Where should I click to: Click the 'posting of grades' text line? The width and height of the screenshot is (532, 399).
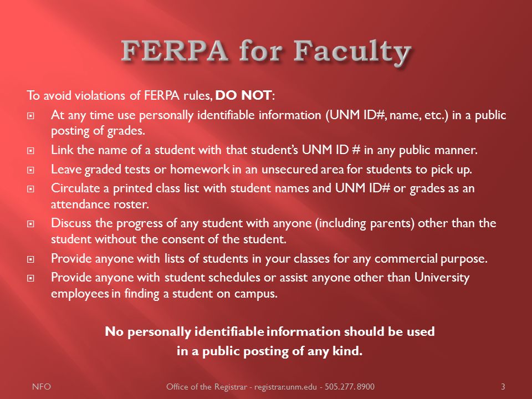(98, 131)
